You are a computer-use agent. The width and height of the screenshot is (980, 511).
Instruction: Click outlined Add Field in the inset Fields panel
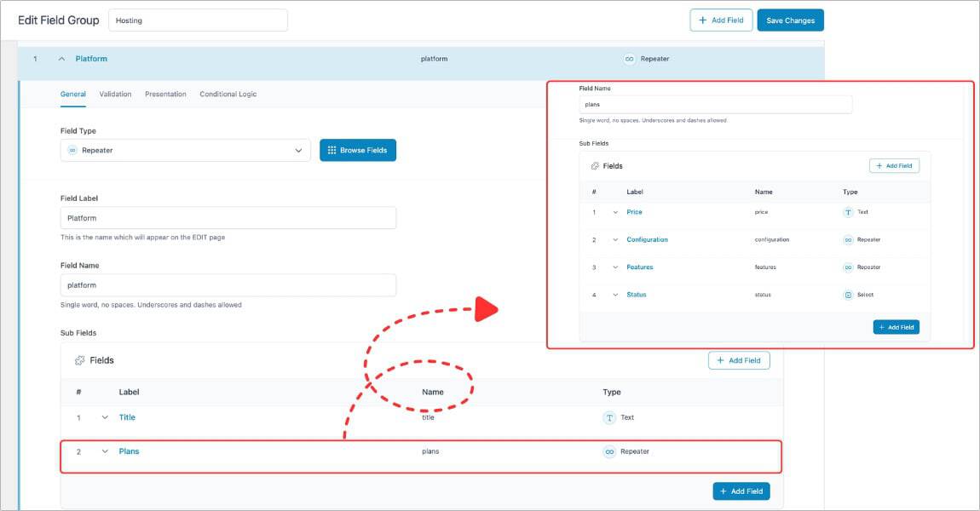point(895,166)
